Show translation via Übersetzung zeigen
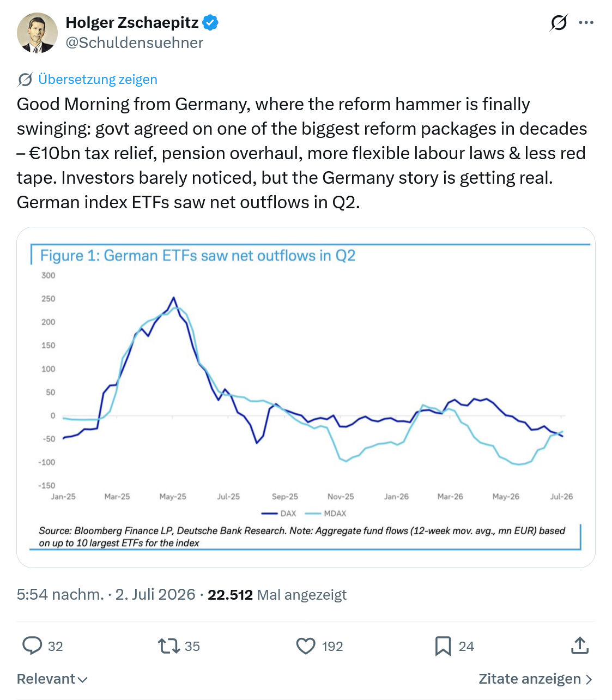 pyautogui.click(x=98, y=80)
